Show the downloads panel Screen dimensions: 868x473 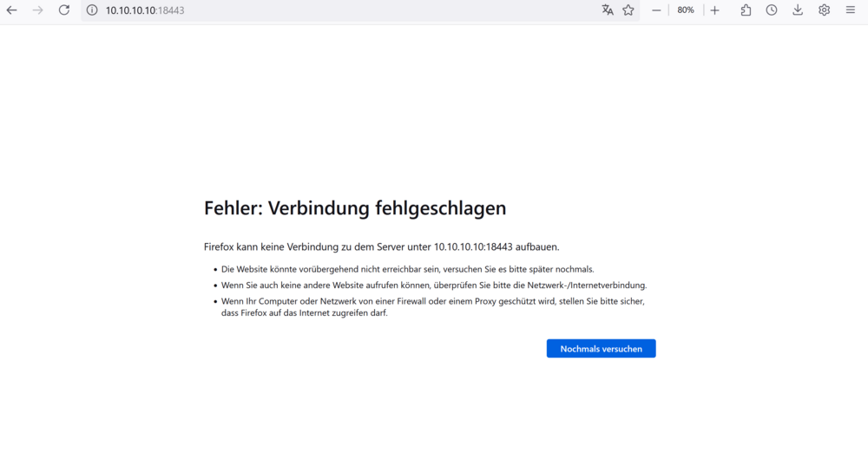(798, 10)
